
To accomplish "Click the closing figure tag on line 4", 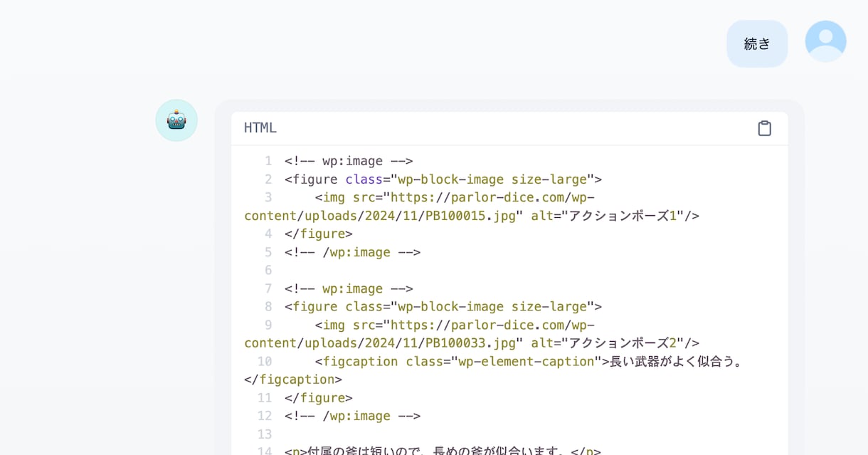I will click(319, 234).
